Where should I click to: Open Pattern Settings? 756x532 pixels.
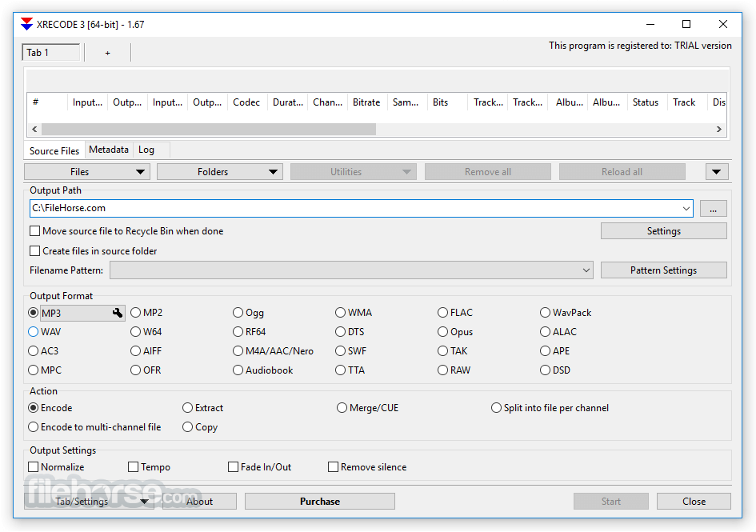coord(664,270)
